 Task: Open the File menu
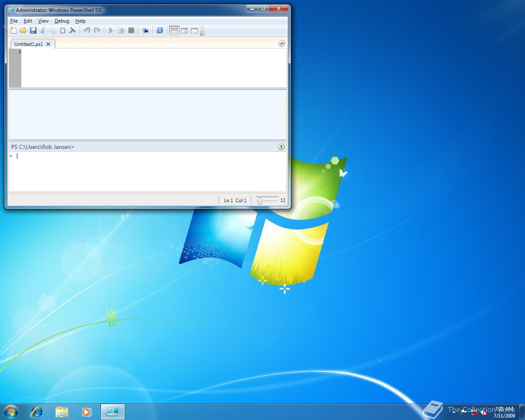[x=14, y=21]
